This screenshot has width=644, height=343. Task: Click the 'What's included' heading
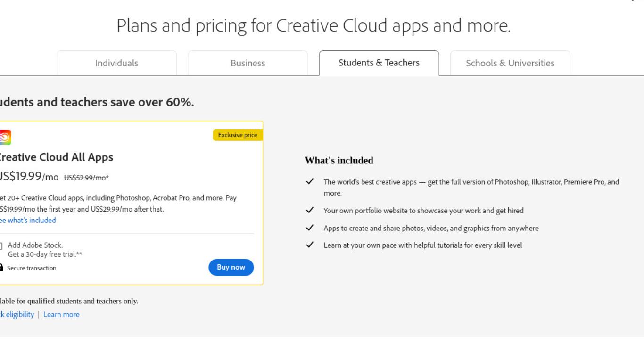[339, 161]
